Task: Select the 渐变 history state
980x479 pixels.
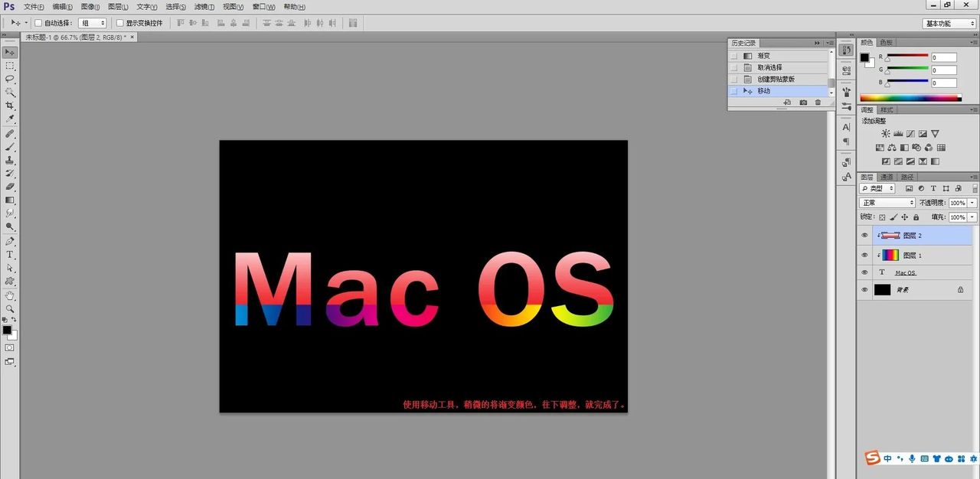Action: [779, 56]
